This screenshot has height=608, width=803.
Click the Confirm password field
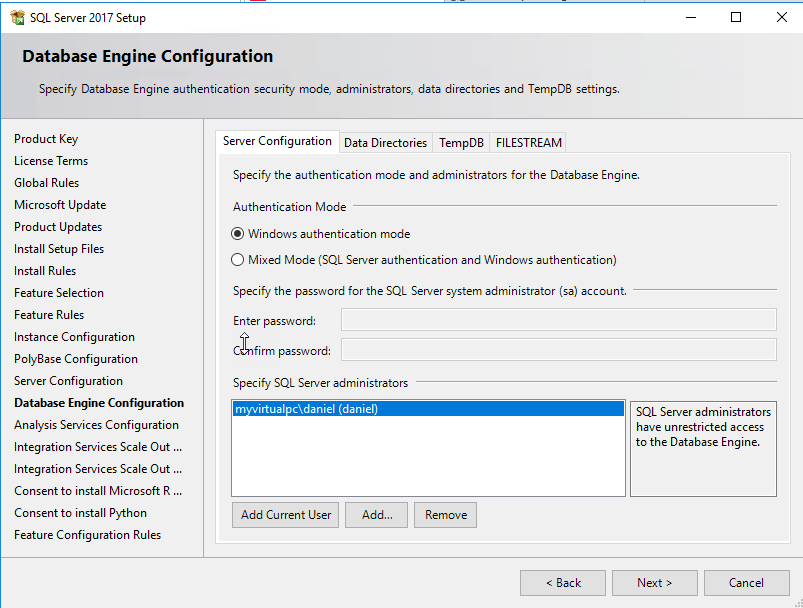click(x=558, y=350)
